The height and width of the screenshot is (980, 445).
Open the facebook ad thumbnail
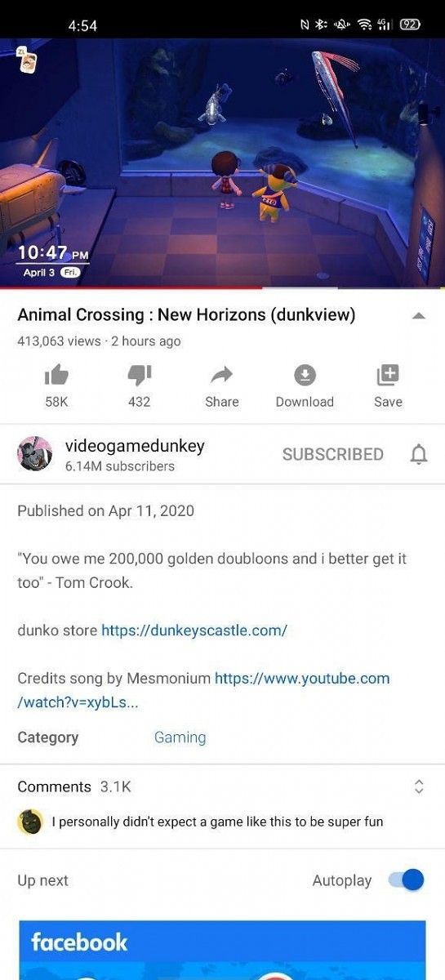pos(222,951)
